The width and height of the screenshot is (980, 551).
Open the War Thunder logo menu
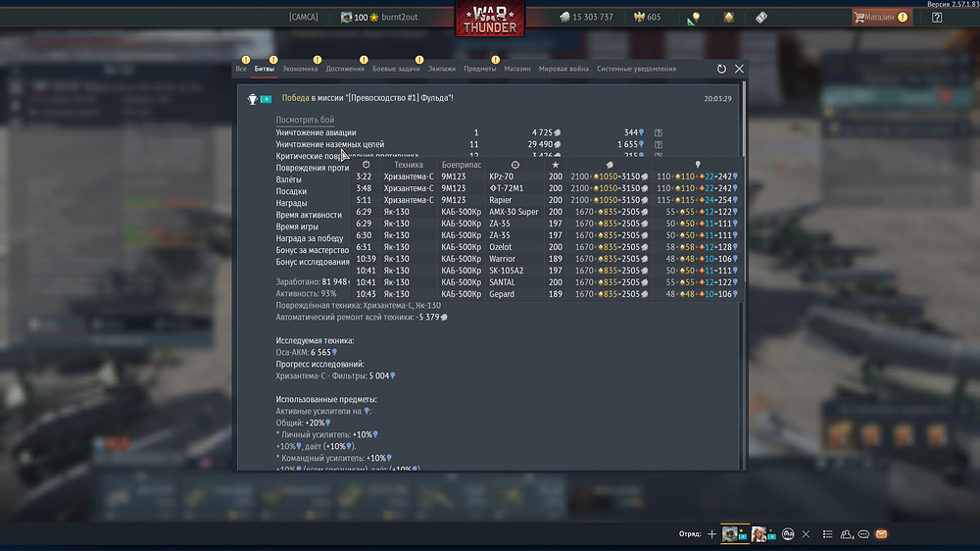pos(489,19)
